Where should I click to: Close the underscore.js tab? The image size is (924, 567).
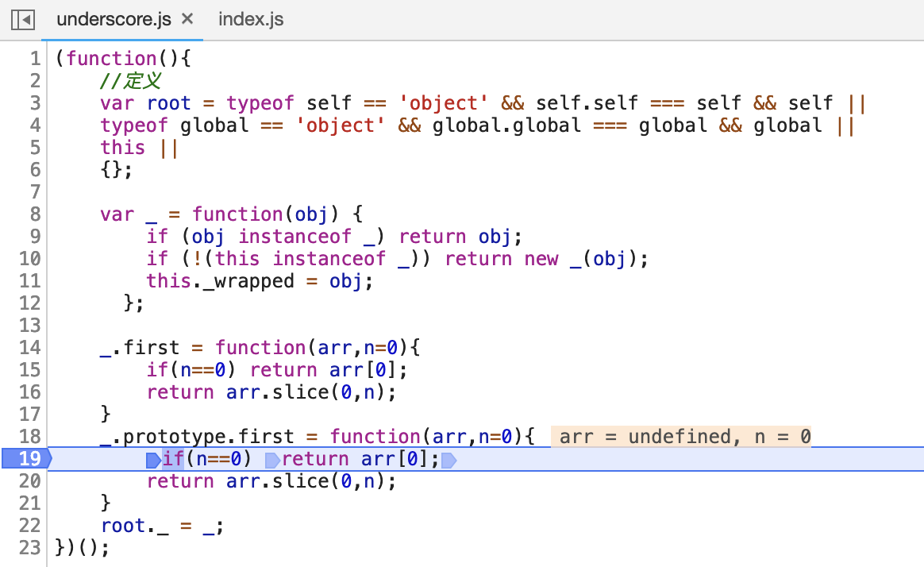coord(187,19)
